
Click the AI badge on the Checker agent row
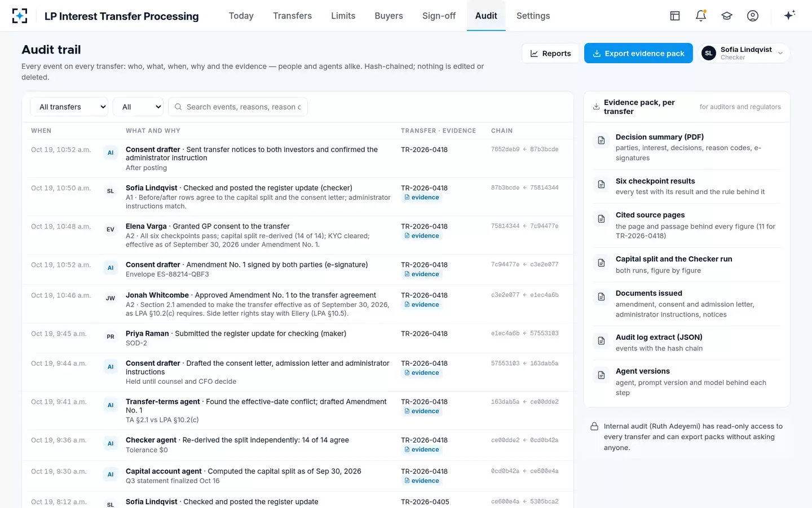(111, 444)
